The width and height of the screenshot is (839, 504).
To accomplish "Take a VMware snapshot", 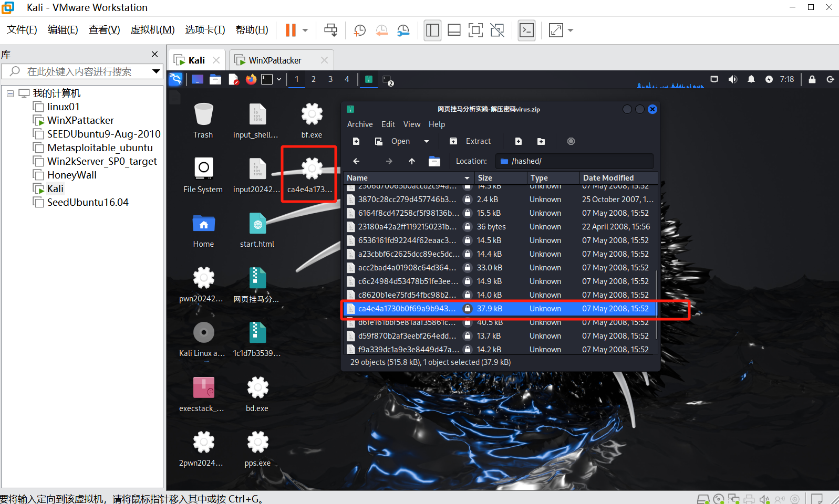I will click(360, 30).
